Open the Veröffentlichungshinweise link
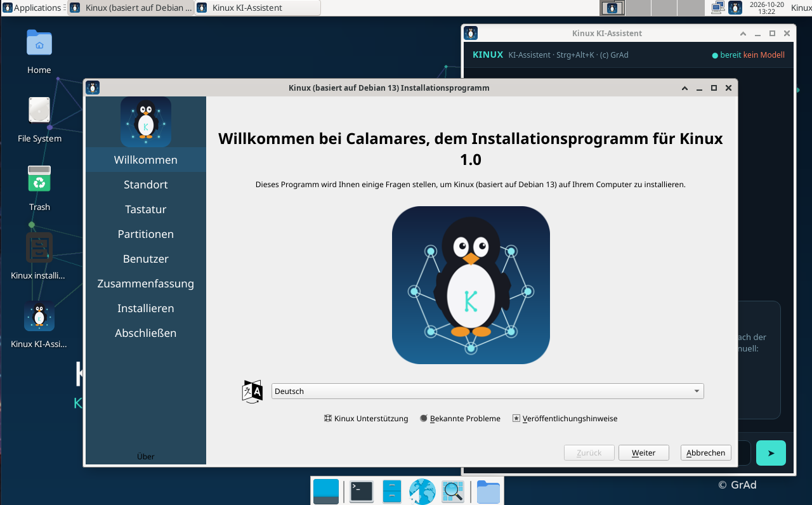Viewport: 812px width, 505px height. coord(565,419)
